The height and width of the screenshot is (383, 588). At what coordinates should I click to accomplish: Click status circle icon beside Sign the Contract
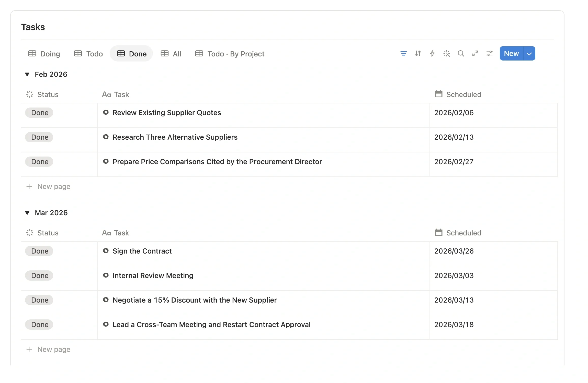(106, 251)
